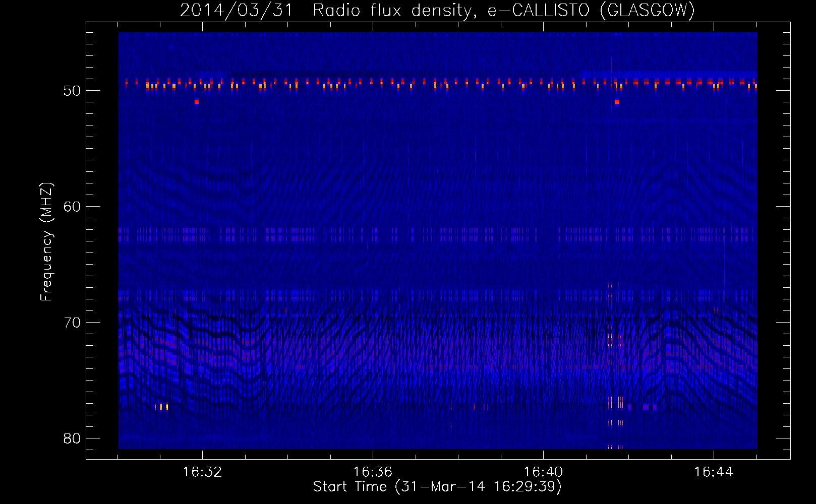Click the 16:40 time tick label
Image resolution: width=816 pixels, height=504 pixels.
point(543,472)
